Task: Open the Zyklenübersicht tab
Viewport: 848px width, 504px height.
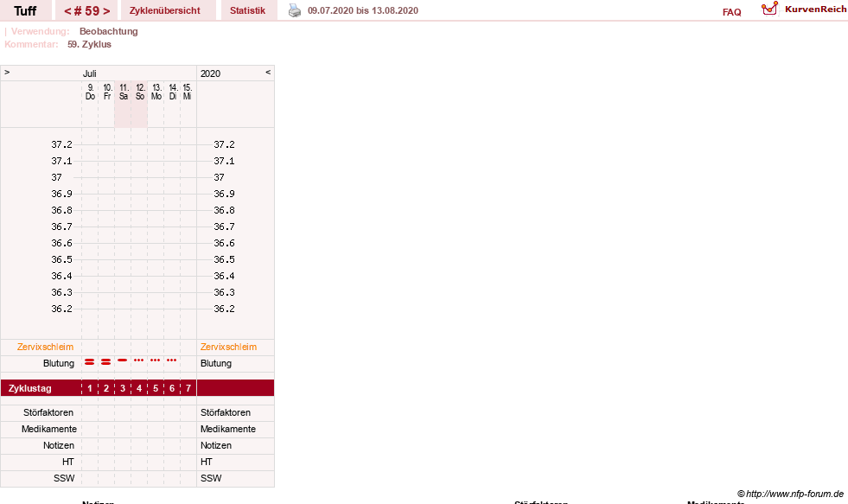Action: tap(164, 10)
